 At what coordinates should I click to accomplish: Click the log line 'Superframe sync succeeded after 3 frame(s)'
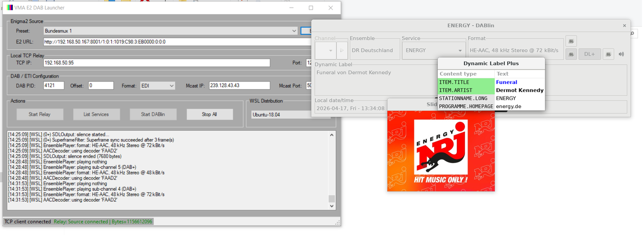pos(91,139)
